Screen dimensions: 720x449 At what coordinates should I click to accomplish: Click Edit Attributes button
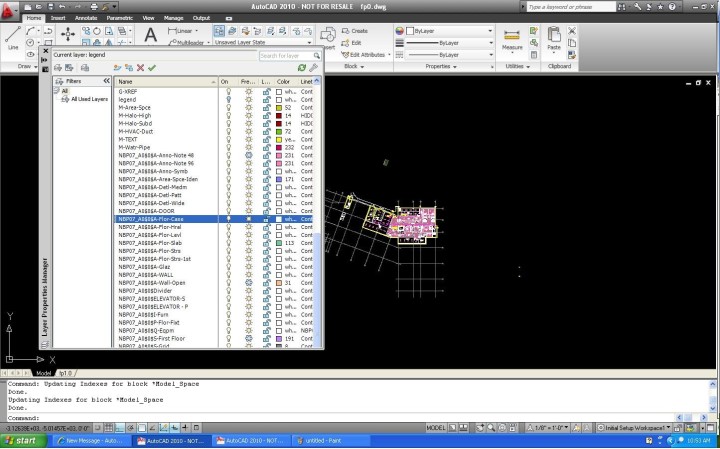(366, 55)
